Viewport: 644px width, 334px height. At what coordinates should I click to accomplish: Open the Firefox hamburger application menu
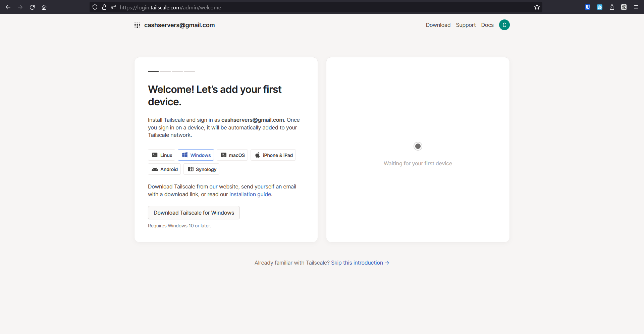click(x=636, y=7)
